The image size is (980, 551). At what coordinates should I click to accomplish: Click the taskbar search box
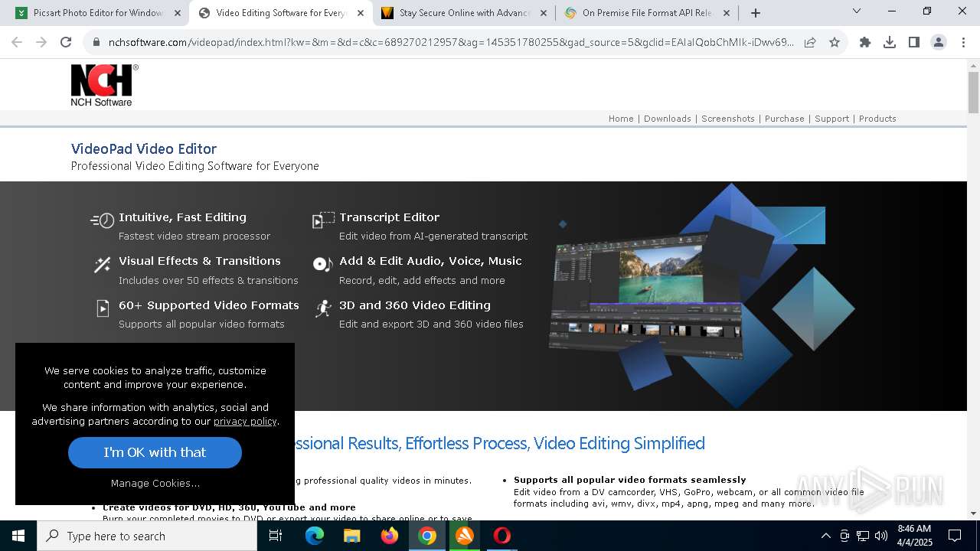coord(147,536)
